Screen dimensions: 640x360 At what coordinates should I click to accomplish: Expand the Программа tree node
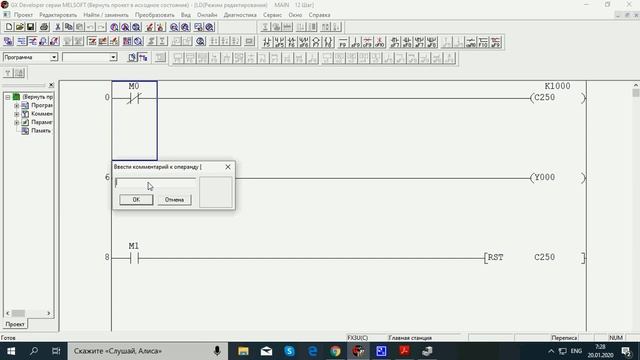coord(17,105)
